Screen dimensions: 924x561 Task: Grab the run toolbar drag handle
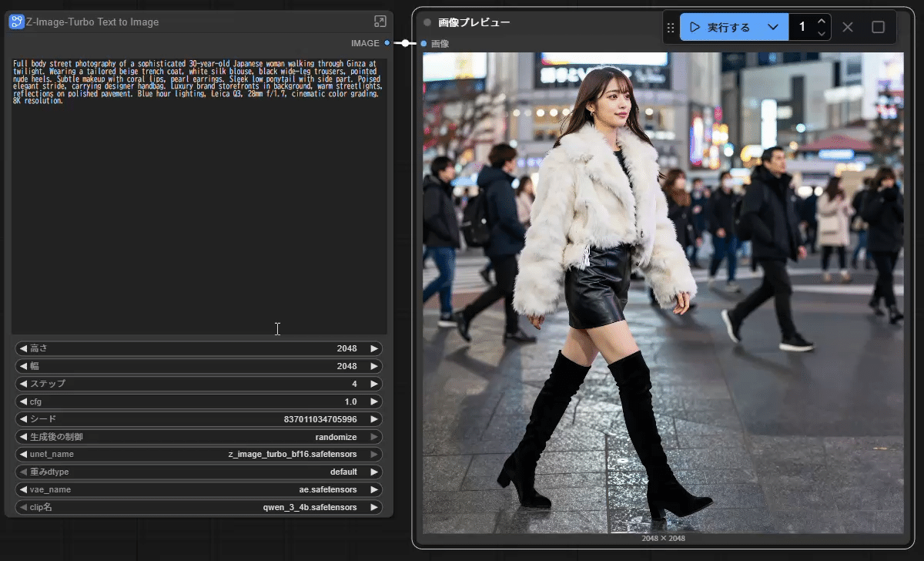pyautogui.click(x=670, y=27)
